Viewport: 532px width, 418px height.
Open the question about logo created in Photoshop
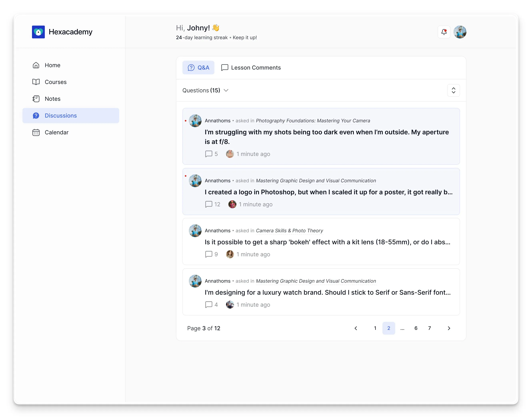[329, 192]
